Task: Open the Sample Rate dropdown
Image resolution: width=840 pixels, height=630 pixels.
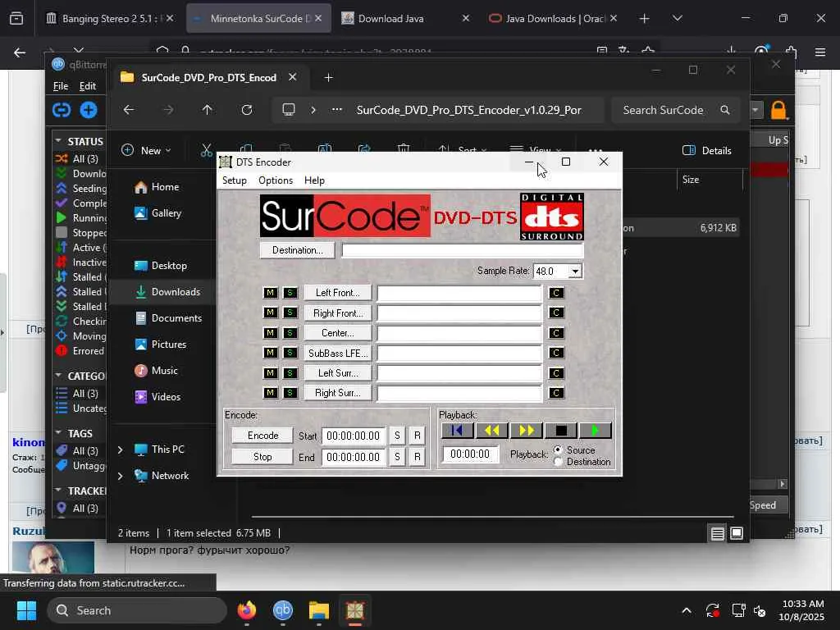Action: point(575,271)
